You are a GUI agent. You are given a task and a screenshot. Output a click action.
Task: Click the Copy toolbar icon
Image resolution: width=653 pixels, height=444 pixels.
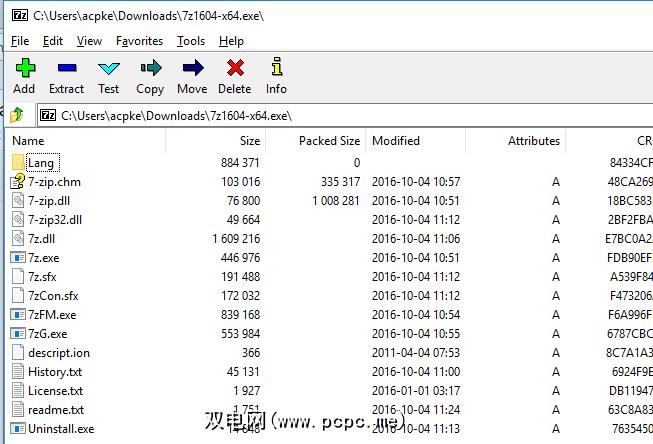pyautogui.click(x=151, y=67)
